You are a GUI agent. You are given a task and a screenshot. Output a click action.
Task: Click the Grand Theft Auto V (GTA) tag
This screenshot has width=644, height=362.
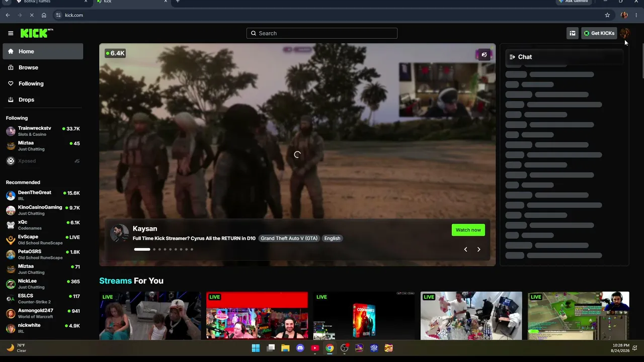289,238
